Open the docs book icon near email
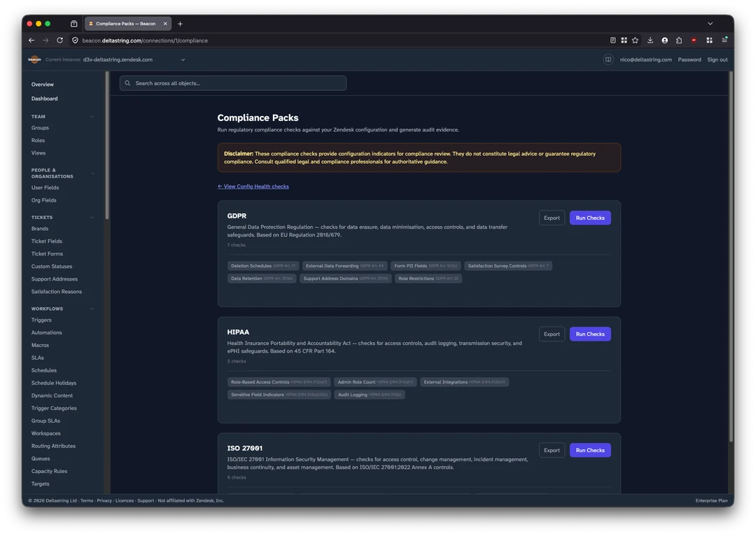Image resolution: width=756 pixels, height=536 pixels. [x=608, y=59]
